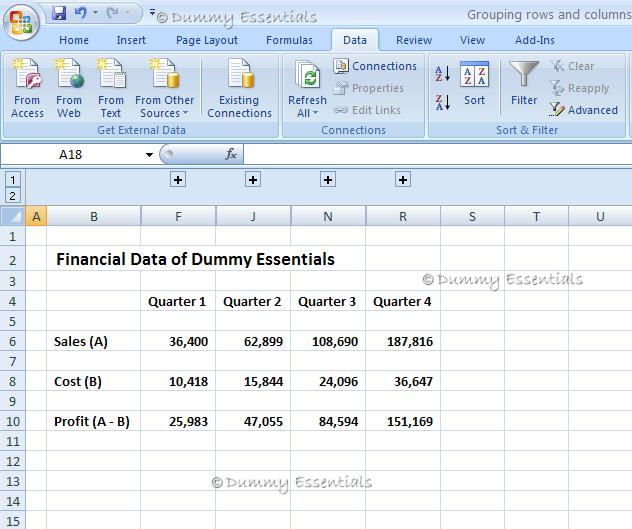
Task: Click the Insert Function fx icon
Action: pos(231,154)
